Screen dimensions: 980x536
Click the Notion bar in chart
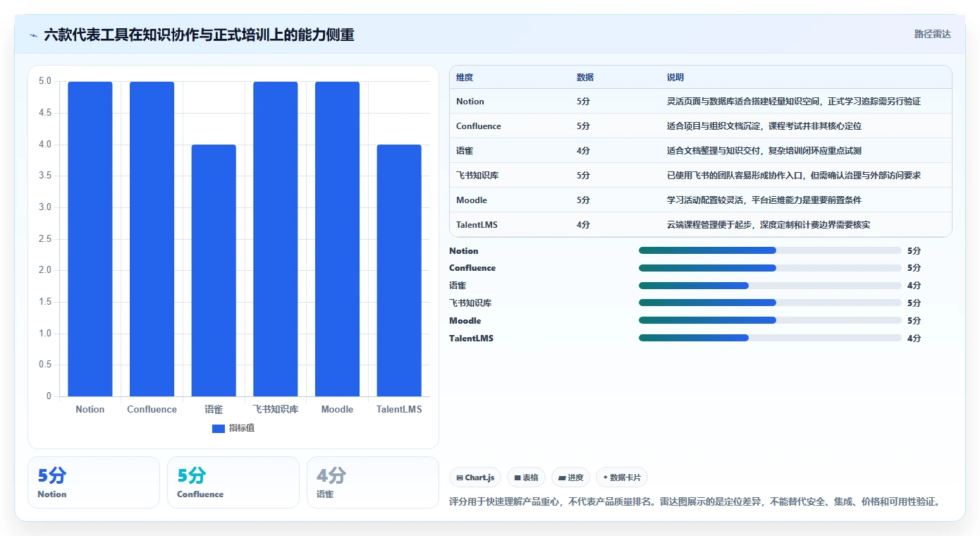(x=90, y=239)
